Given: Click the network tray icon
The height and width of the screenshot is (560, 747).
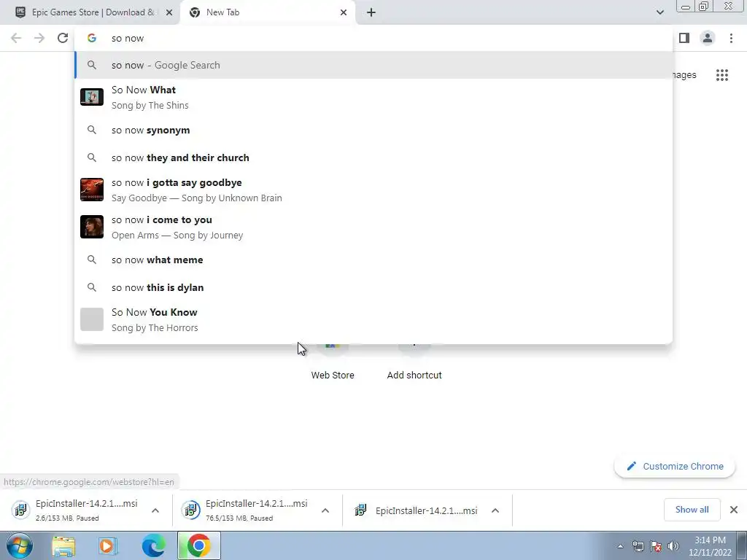Looking at the screenshot, I should pyautogui.click(x=638, y=546).
